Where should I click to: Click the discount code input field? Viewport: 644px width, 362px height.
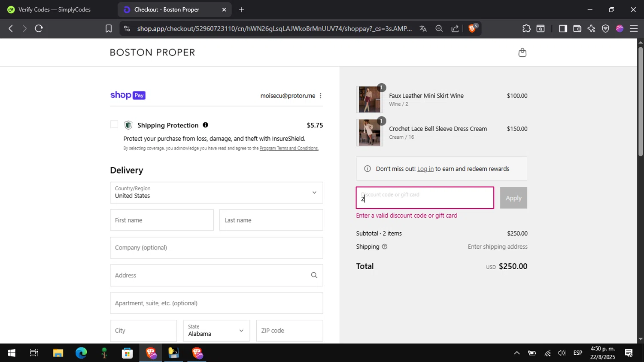425,198
